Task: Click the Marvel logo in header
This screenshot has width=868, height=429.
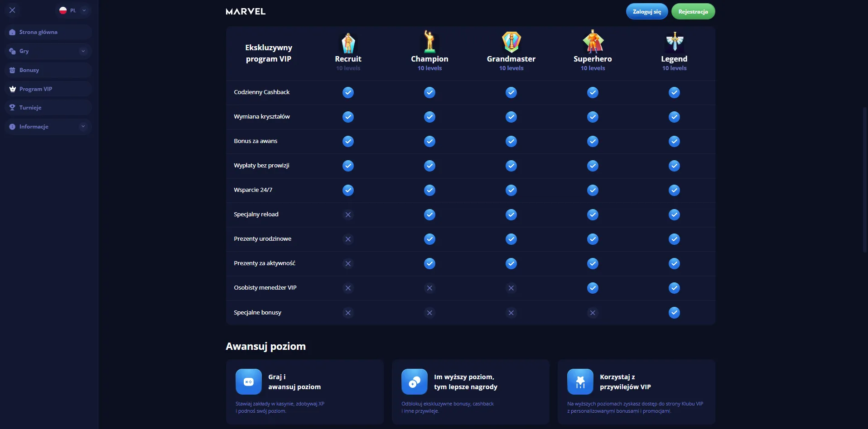Action: 246,11
